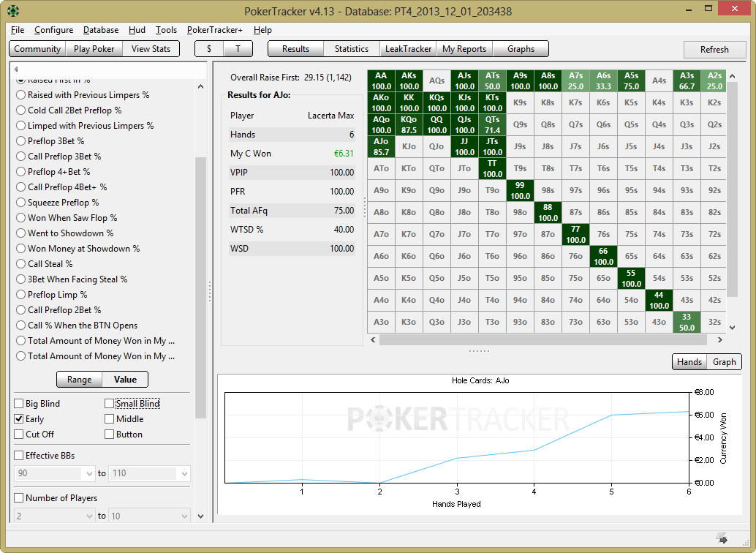The height and width of the screenshot is (553, 756).
Task: Enable the Effective BBs filter checkbox
Action: click(x=19, y=456)
